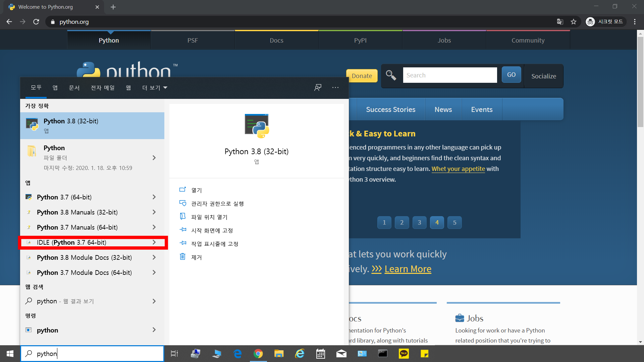Open KakaoTalk from the taskbar
Image resolution: width=644 pixels, height=362 pixels.
(x=404, y=354)
